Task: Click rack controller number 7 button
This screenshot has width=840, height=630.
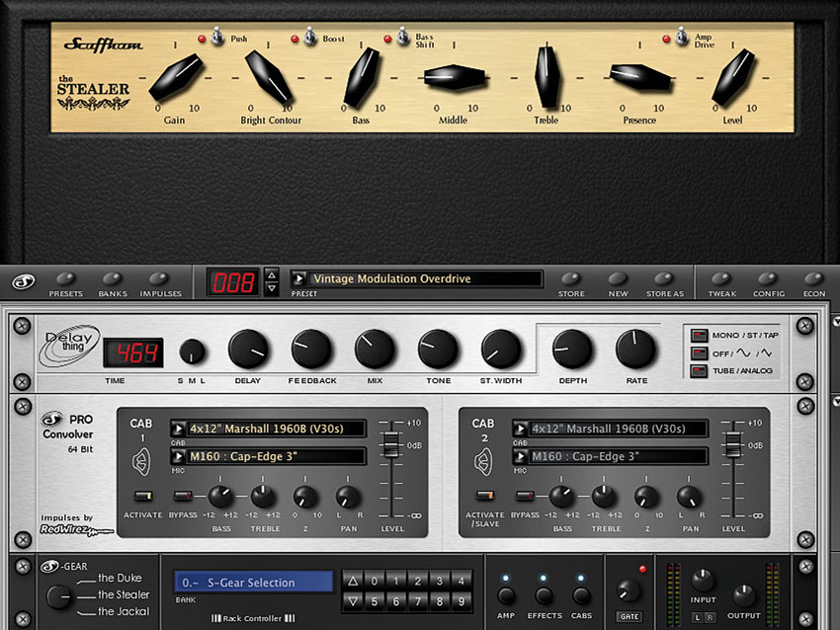Action: (418, 601)
